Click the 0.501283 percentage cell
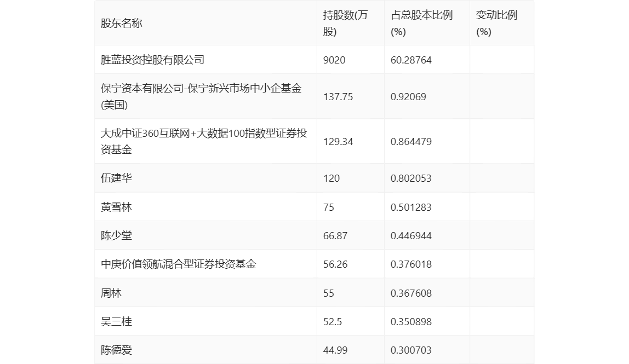The width and height of the screenshot is (629, 364). coord(411,207)
